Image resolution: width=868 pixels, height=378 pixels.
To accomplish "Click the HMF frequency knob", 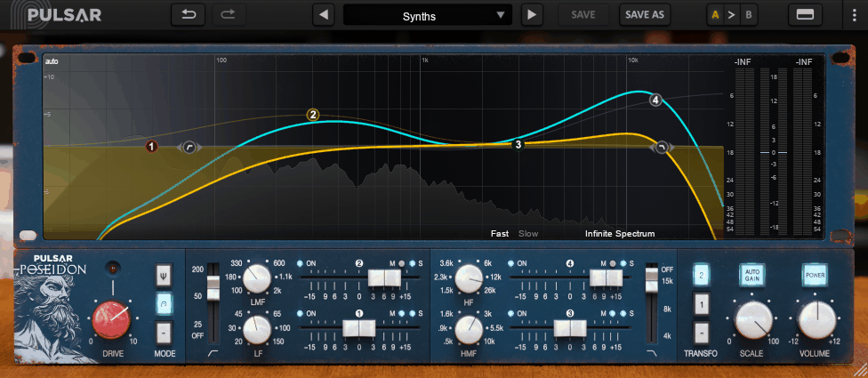I will pos(470,328).
